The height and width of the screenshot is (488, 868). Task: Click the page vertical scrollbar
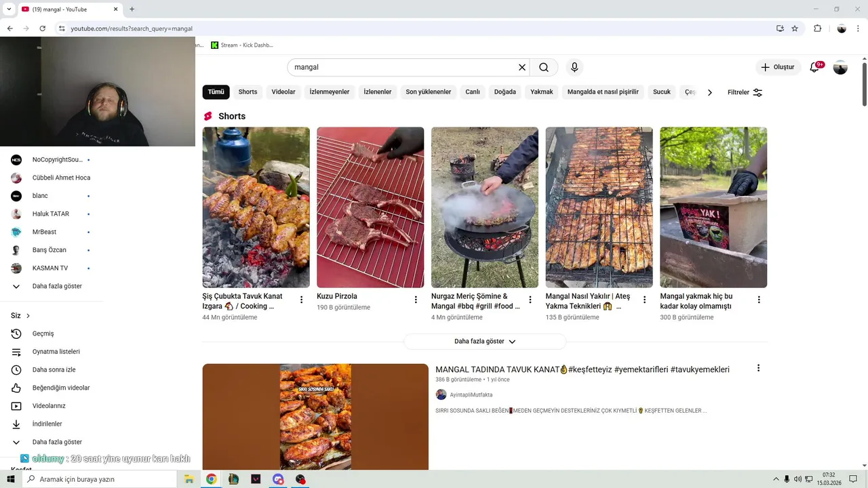coord(864,203)
